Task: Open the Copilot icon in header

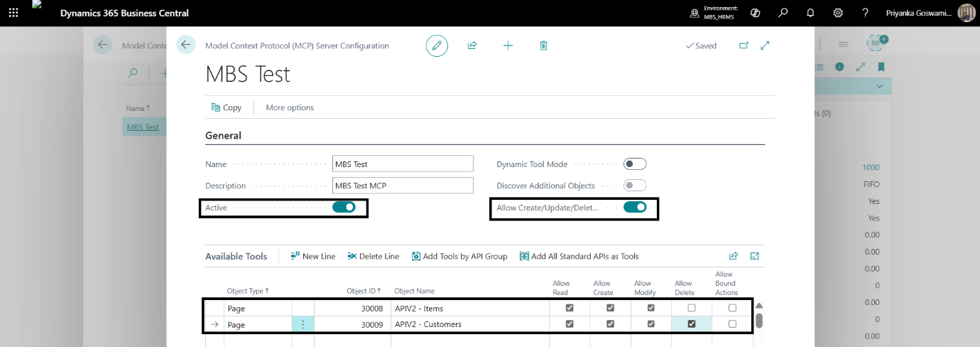Action: coord(756,13)
